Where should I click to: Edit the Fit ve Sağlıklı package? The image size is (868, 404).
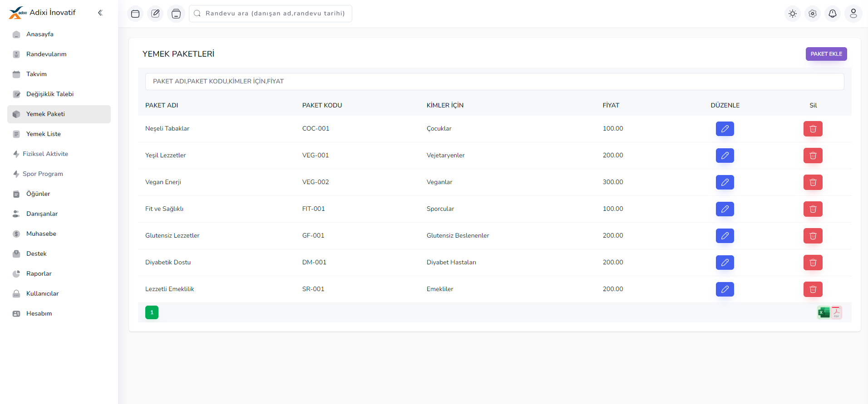[725, 209]
